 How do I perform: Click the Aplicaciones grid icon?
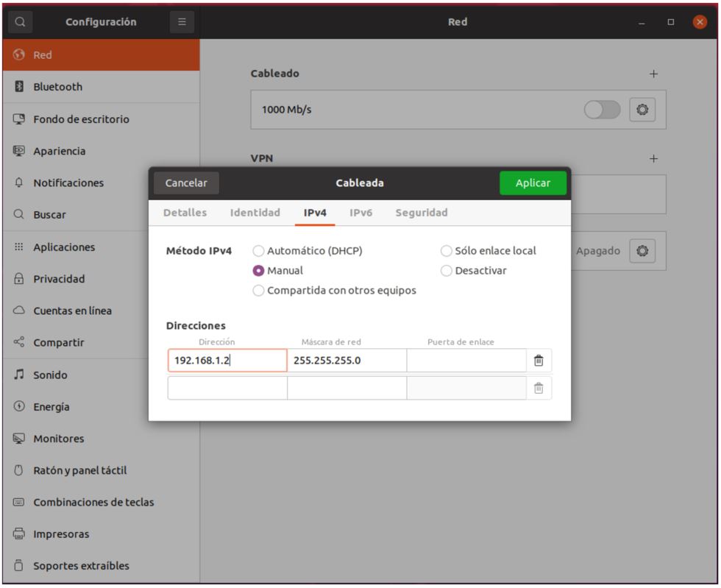[19, 247]
